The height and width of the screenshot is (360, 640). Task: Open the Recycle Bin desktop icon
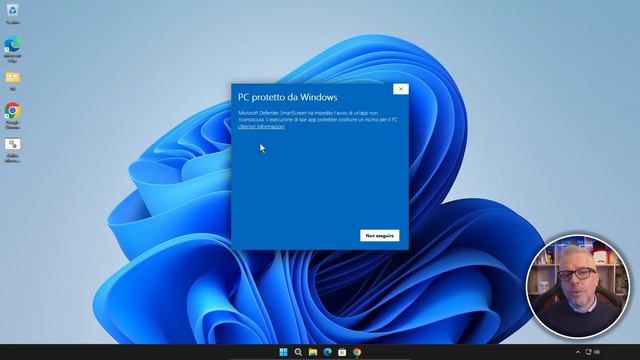(x=13, y=13)
